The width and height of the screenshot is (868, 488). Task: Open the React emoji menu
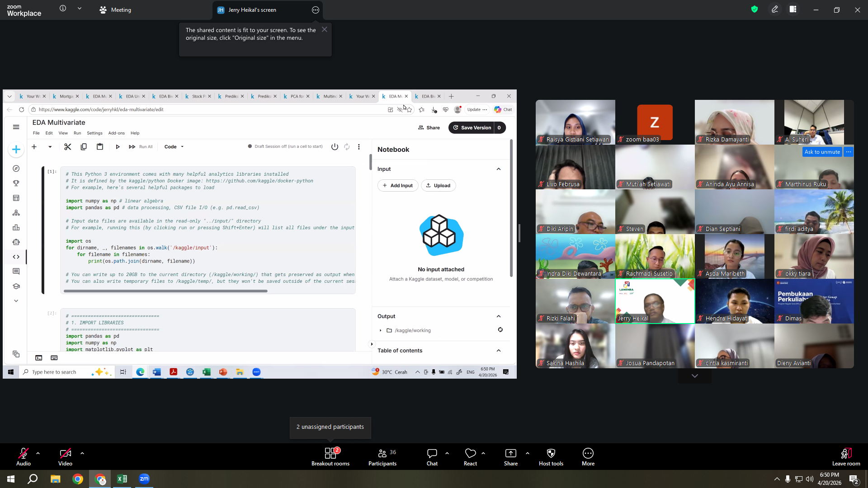point(470,456)
